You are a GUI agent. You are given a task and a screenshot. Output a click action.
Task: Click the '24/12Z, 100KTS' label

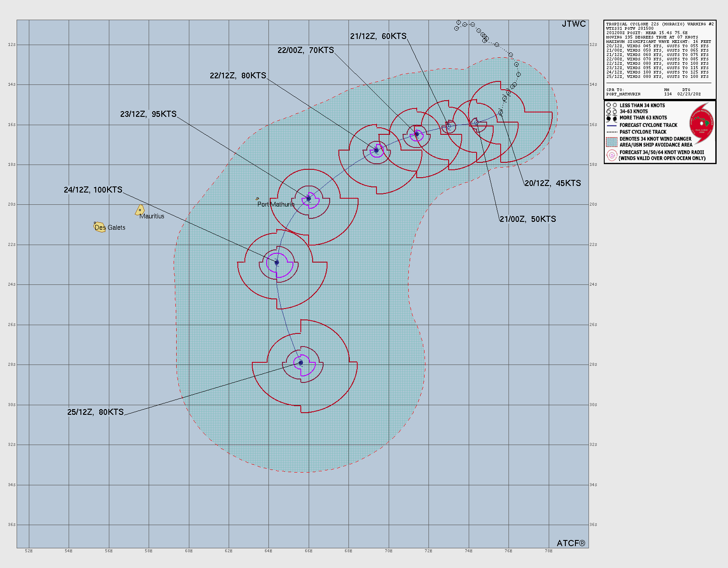93,190
